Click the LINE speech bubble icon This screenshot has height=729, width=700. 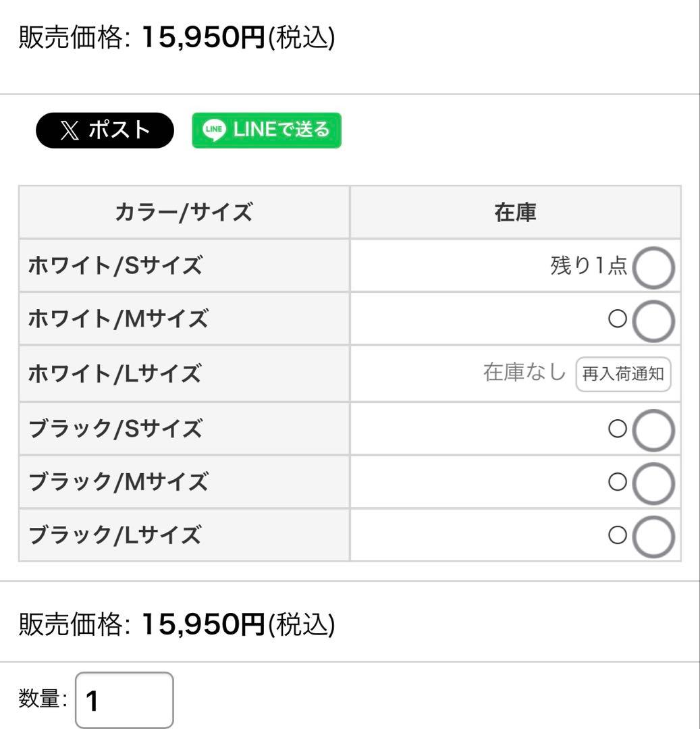pyautogui.click(x=213, y=132)
